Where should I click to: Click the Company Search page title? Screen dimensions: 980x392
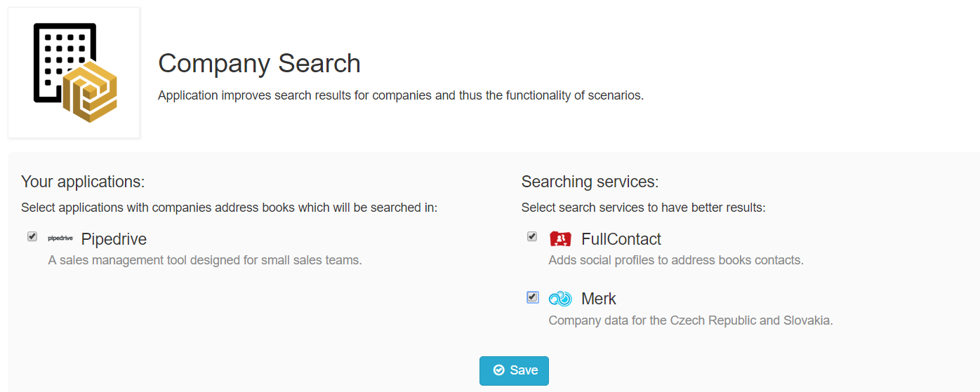click(259, 63)
